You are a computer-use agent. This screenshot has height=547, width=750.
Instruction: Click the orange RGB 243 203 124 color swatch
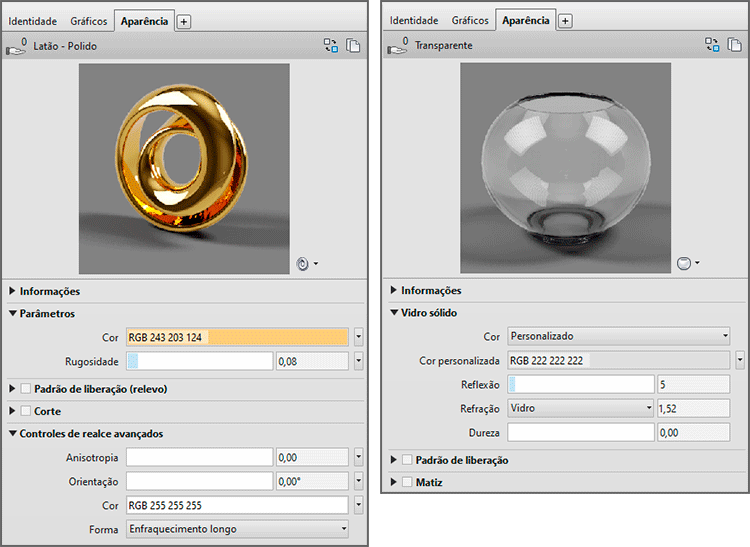pos(237,337)
